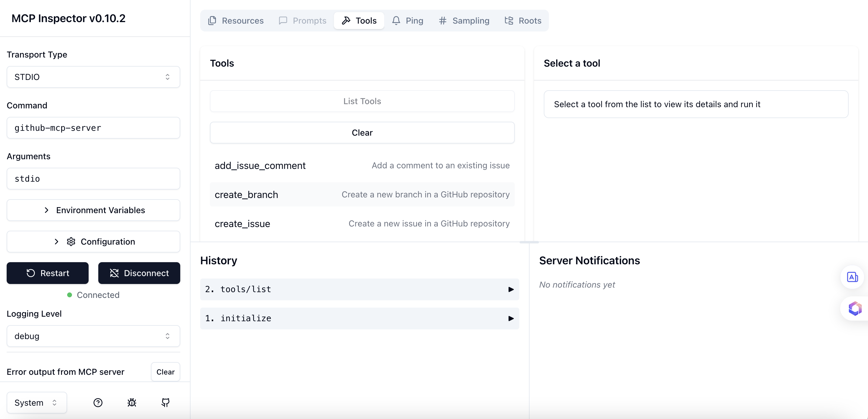This screenshot has height=419, width=868.
Task: Click the Arguments input field
Action: (93, 179)
